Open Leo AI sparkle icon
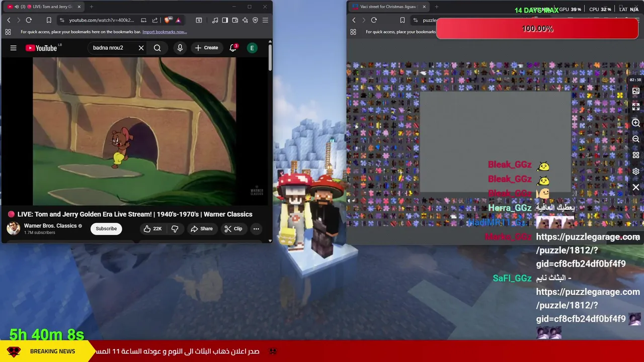644x362 pixels. pos(245,20)
